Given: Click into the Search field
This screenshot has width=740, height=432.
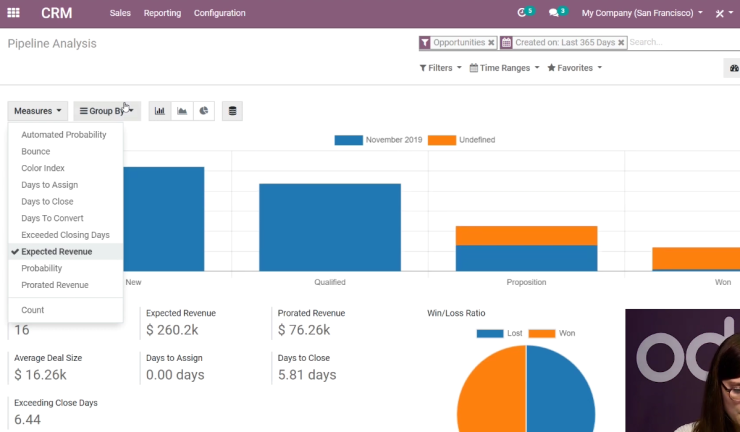Looking at the screenshot, I should [684, 42].
